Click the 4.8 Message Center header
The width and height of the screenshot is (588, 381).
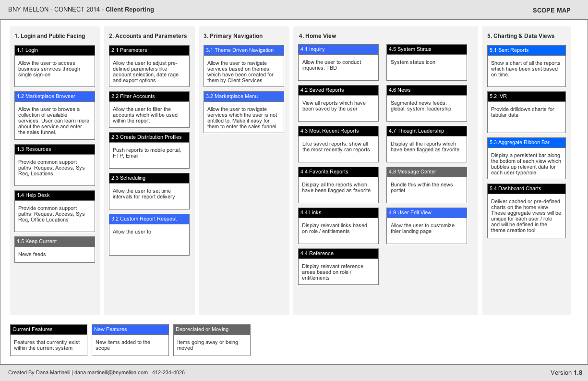point(427,172)
